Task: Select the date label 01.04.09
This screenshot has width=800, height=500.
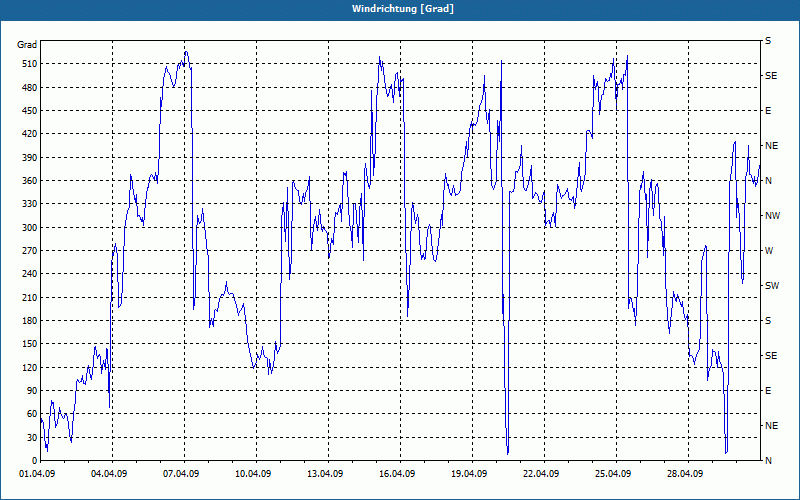Action: [x=37, y=474]
